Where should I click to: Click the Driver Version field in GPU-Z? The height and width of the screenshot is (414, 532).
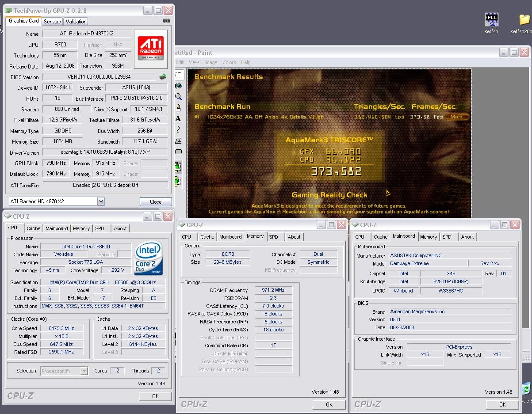click(x=105, y=152)
